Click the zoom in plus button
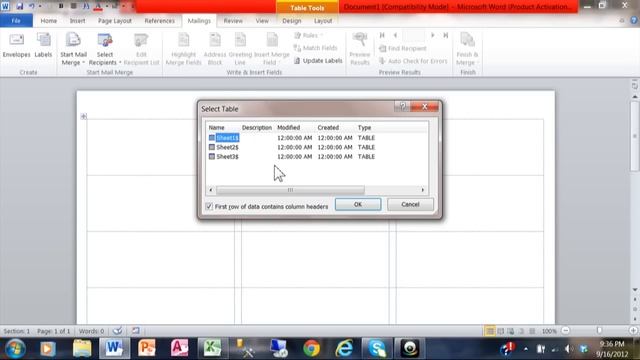640x360 pixels. (633, 331)
